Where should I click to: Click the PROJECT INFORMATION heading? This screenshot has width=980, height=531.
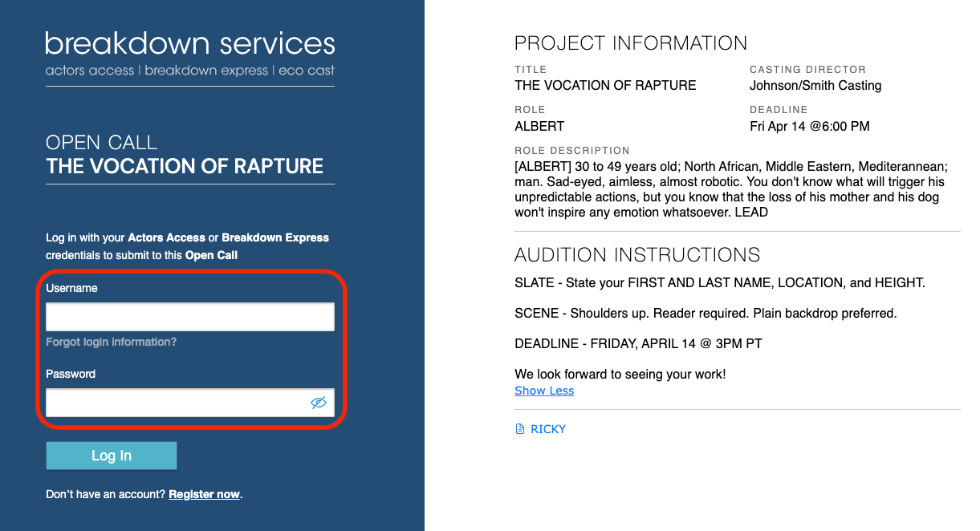(631, 43)
